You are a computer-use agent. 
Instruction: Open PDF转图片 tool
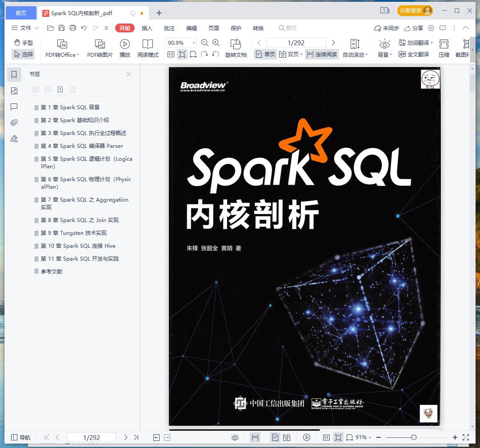click(x=100, y=48)
